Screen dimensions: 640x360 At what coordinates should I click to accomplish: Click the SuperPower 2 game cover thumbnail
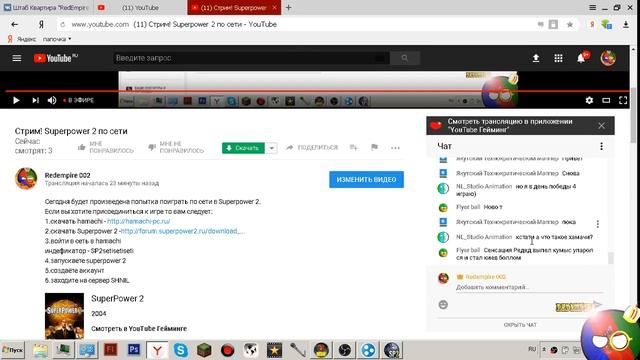64,316
